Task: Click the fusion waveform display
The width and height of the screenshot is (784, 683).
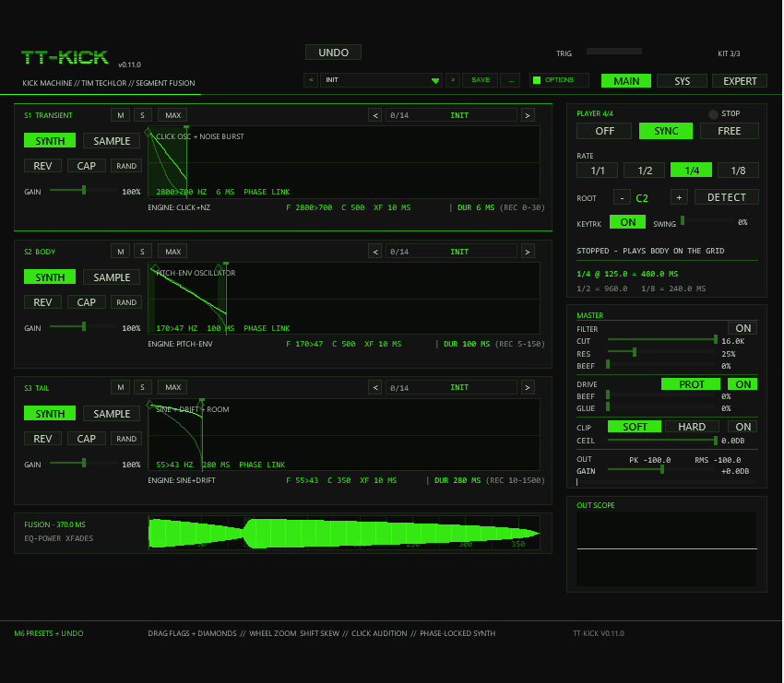Action: tap(344, 533)
